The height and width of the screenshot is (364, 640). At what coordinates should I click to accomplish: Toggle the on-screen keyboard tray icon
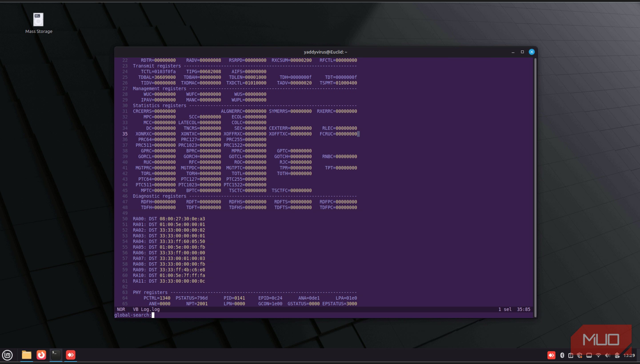(589, 355)
